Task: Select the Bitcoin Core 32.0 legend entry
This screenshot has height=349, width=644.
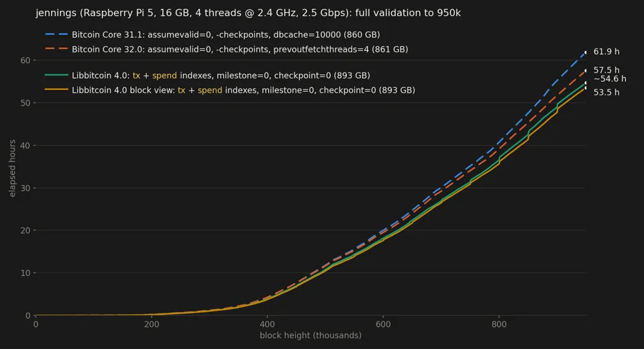Action: 227,49
